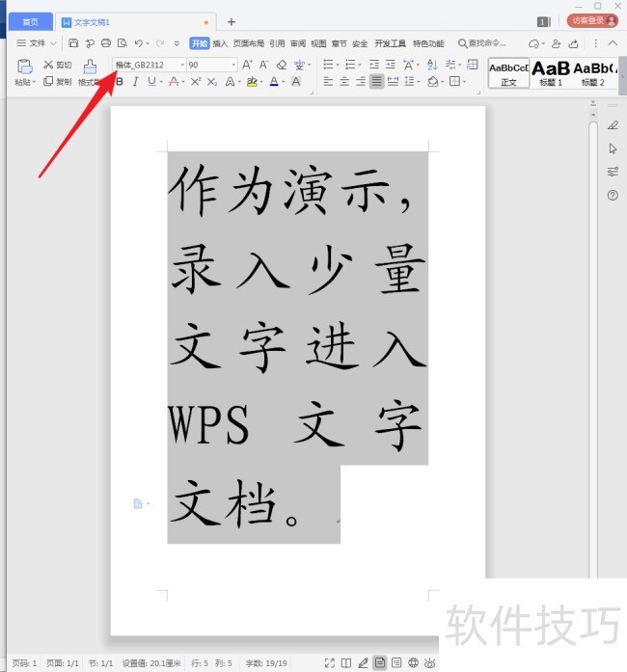Decrease font size with A- icon
Viewport: 627px width, 672px height.
tap(263, 65)
